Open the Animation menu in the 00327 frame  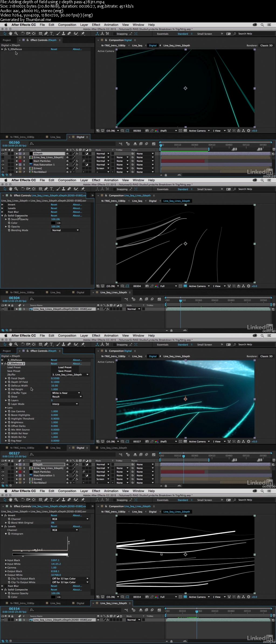[x=111, y=335]
